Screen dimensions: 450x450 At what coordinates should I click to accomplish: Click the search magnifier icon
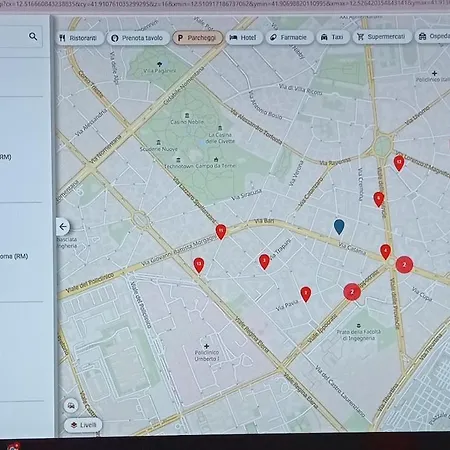(33, 36)
